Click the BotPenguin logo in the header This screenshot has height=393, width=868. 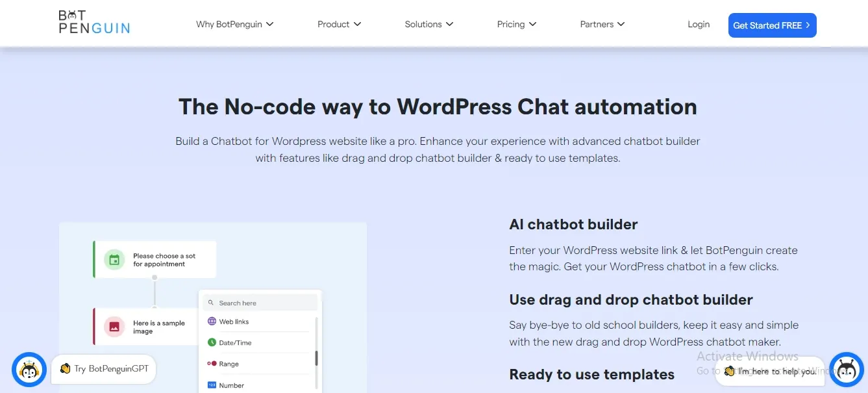94,23
